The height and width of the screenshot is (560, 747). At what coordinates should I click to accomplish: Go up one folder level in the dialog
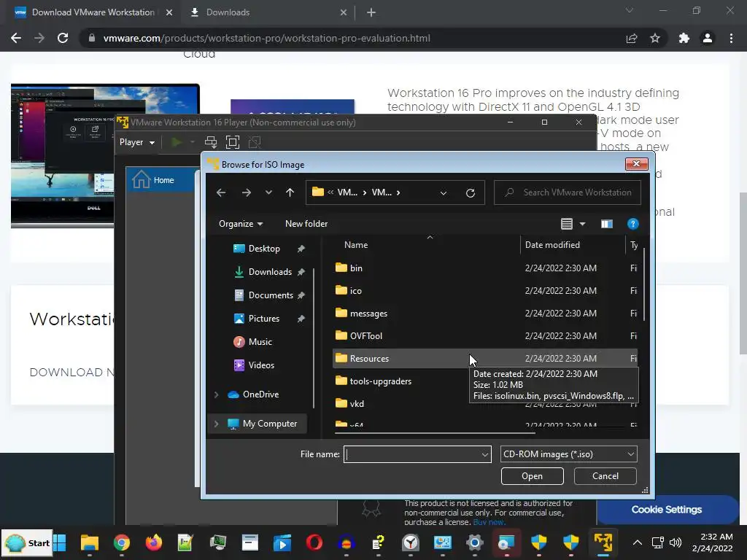pyautogui.click(x=290, y=192)
